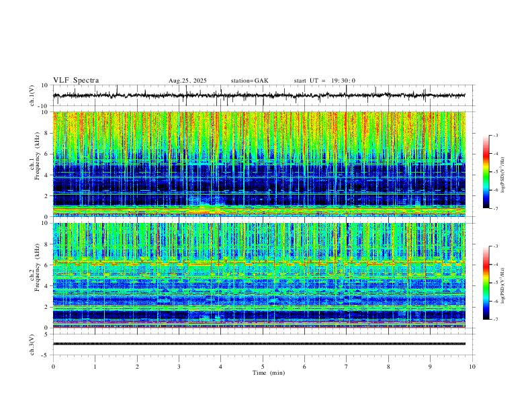Click the ch.1 waveform trace plot
The height and width of the screenshot is (411, 532).
coord(259,95)
